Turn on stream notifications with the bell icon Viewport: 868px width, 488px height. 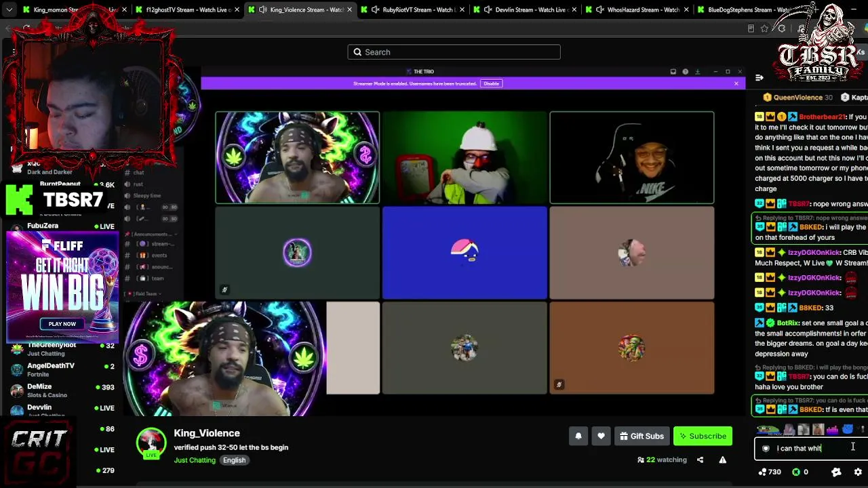[x=578, y=436]
